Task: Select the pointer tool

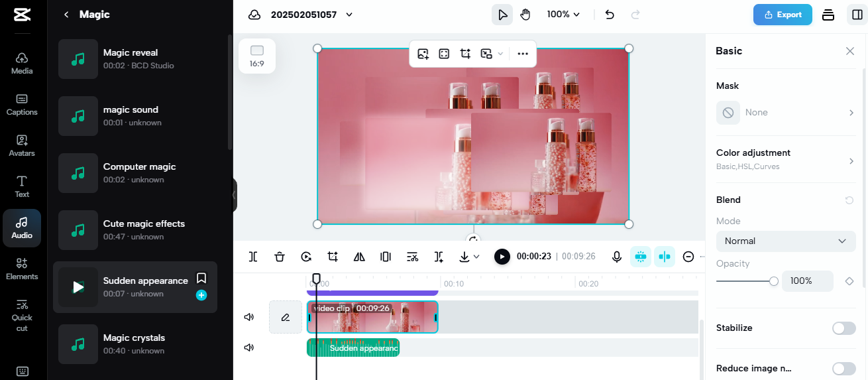Action: [x=502, y=15]
